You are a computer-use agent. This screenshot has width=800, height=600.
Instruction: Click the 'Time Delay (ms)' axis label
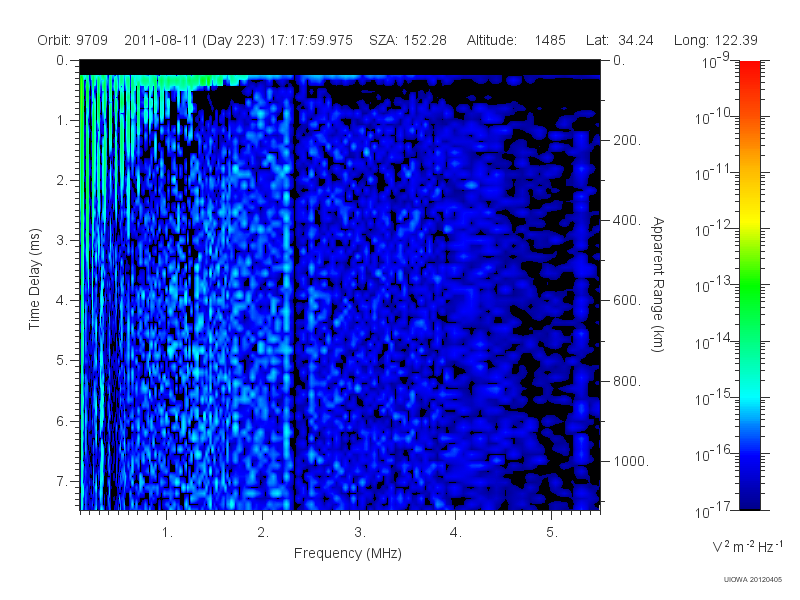[34, 279]
